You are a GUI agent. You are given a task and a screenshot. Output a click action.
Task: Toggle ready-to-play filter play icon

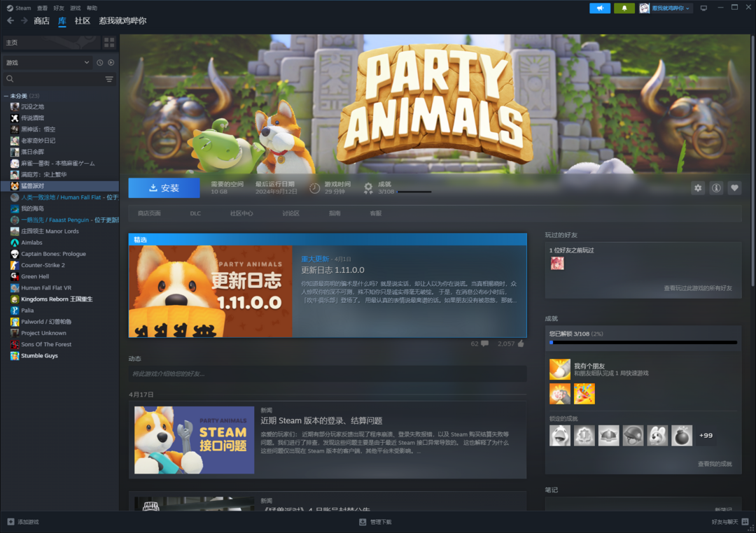pyautogui.click(x=111, y=63)
